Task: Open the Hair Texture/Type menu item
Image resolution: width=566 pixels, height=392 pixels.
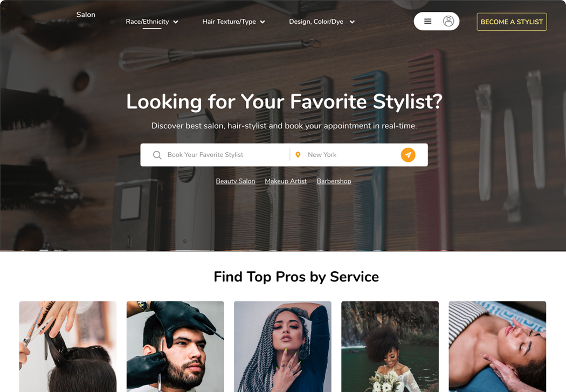Action: coord(229,22)
